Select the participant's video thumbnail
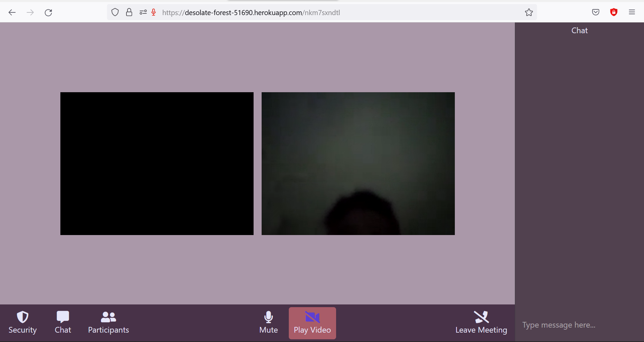 (x=358, y=163)
